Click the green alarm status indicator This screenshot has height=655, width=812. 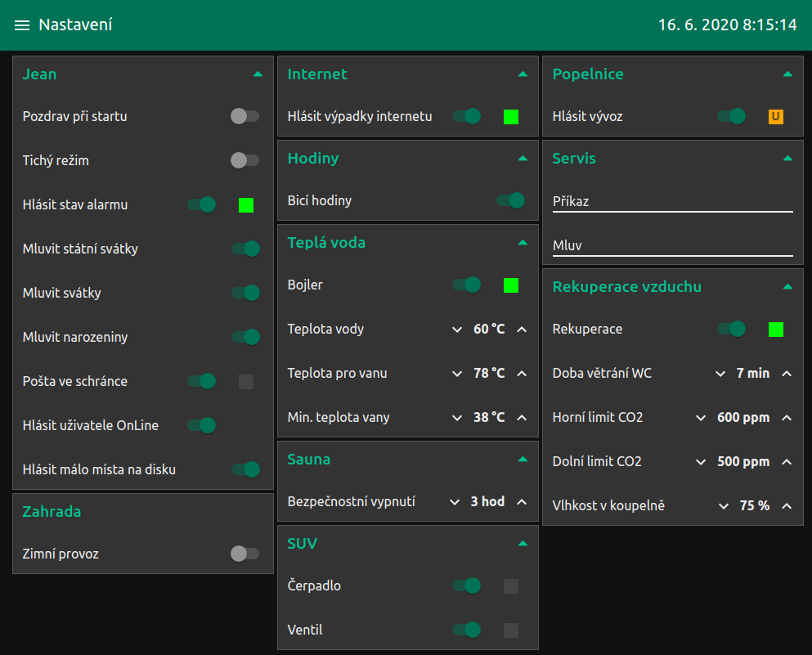tap(246, 205)
